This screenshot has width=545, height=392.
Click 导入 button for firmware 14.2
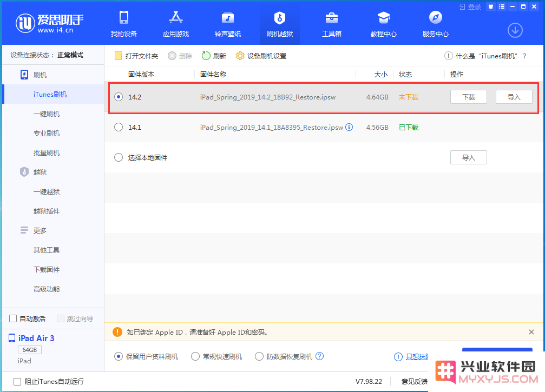pos(514,97)
